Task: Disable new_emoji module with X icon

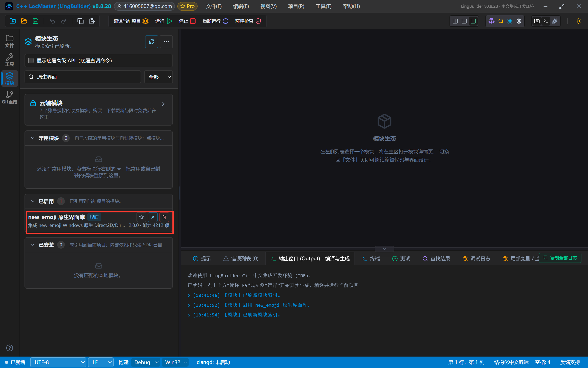Action: (x=153, y=217)
